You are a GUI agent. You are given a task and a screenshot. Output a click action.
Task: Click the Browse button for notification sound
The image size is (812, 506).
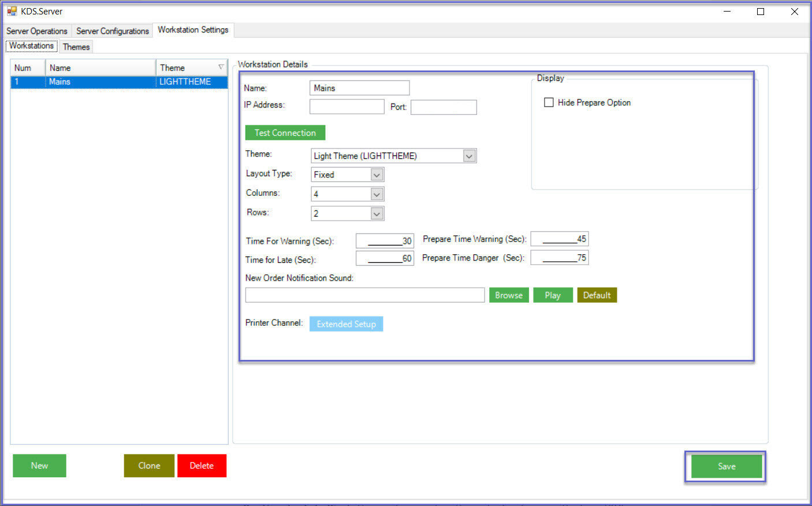tap(508, 295)
